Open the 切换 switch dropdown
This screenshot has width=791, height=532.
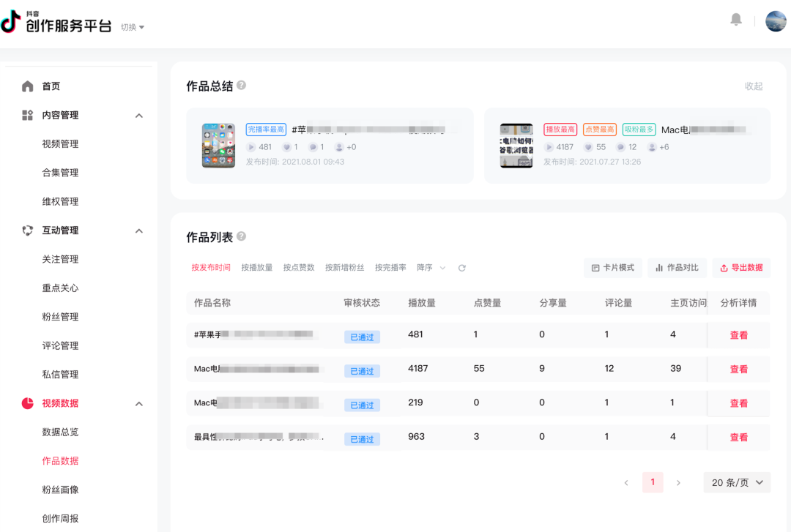point(133,27)
